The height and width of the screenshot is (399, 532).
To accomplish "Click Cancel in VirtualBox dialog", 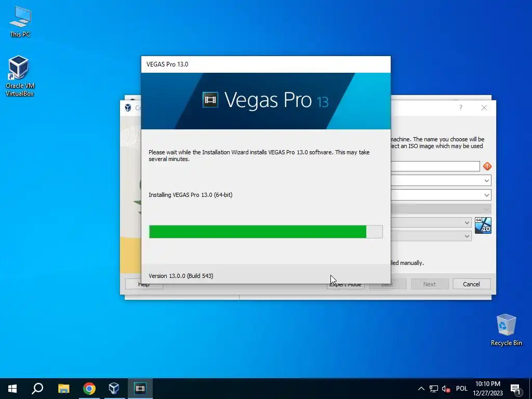I will tap(471, 284).
